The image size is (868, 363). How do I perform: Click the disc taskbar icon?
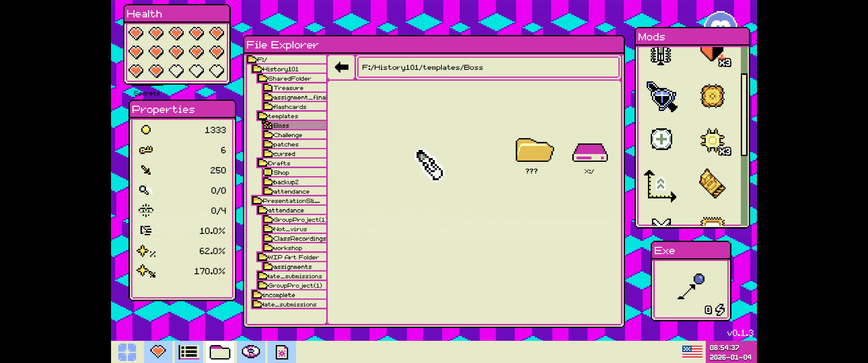click(251, 352)
